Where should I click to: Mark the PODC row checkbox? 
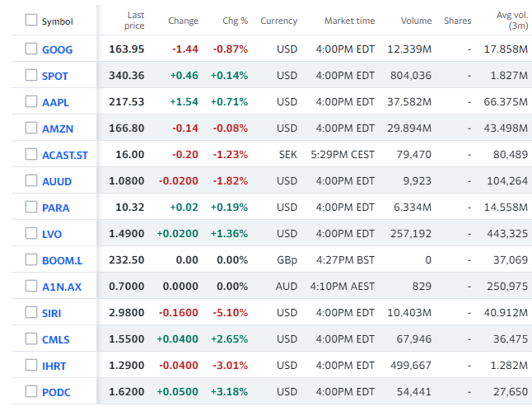pyautogui.click(x=31, y=392)
